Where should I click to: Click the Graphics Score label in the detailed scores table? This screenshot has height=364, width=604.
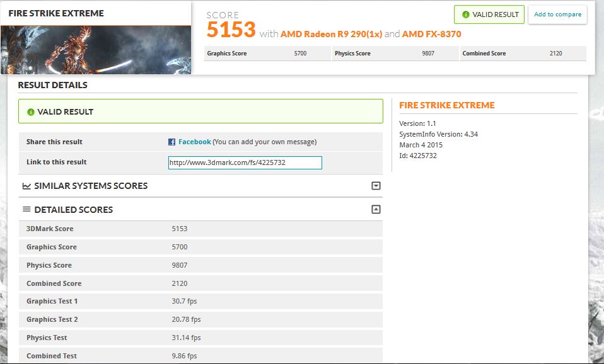52,247
